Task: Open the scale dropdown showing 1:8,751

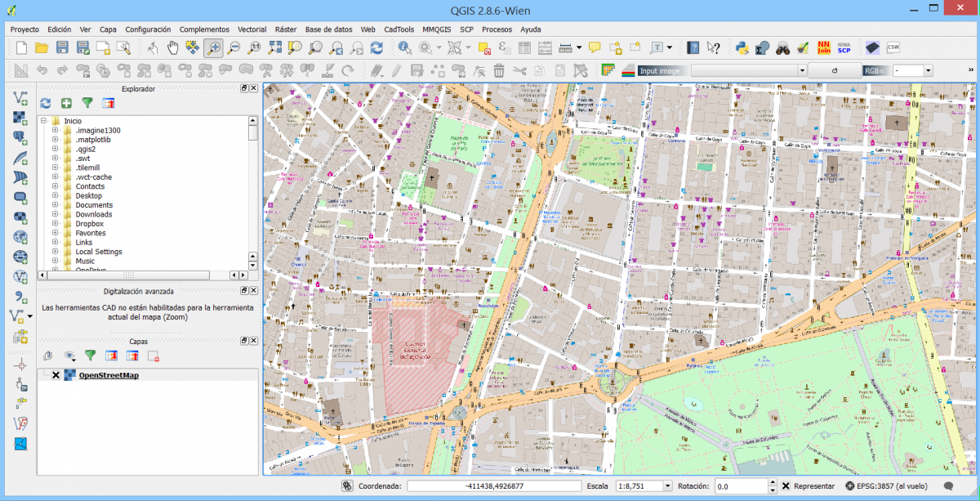Action: (668, 485)
